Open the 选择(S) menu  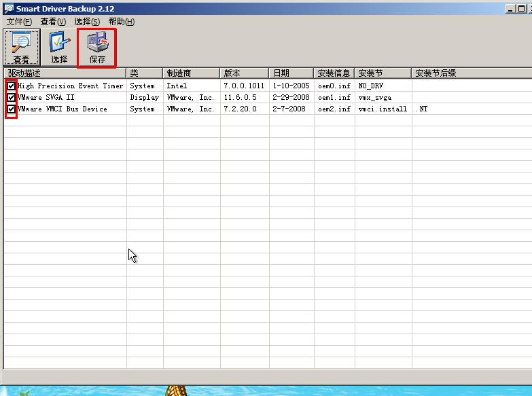click(x=87, y=22)
